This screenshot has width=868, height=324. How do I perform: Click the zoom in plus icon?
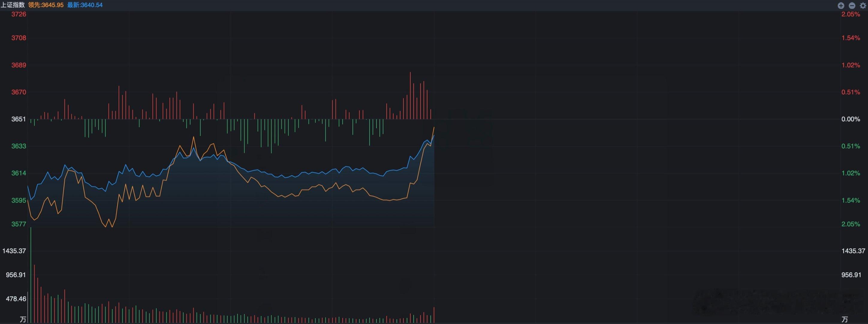[x=841, y=5]
